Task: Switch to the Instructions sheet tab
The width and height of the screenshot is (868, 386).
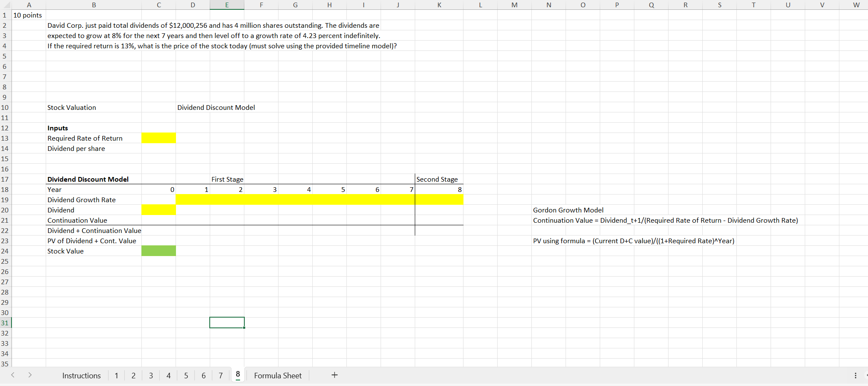Action: click(82, 375)
